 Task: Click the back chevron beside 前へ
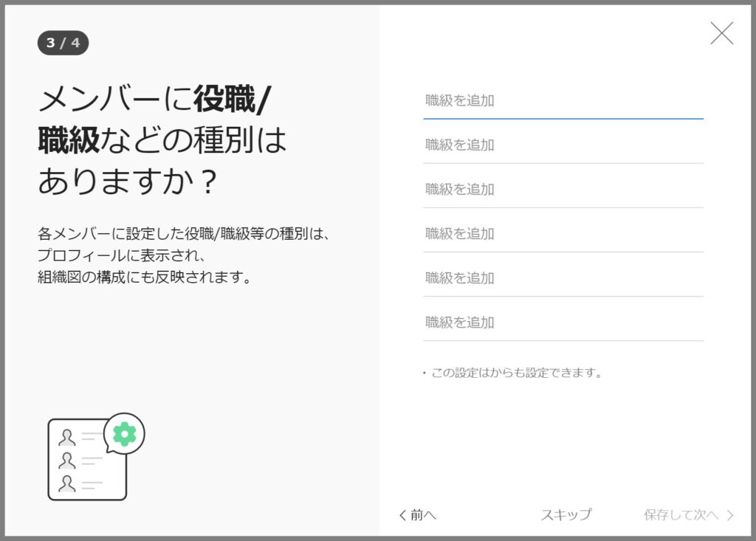[x=401, y=515]
